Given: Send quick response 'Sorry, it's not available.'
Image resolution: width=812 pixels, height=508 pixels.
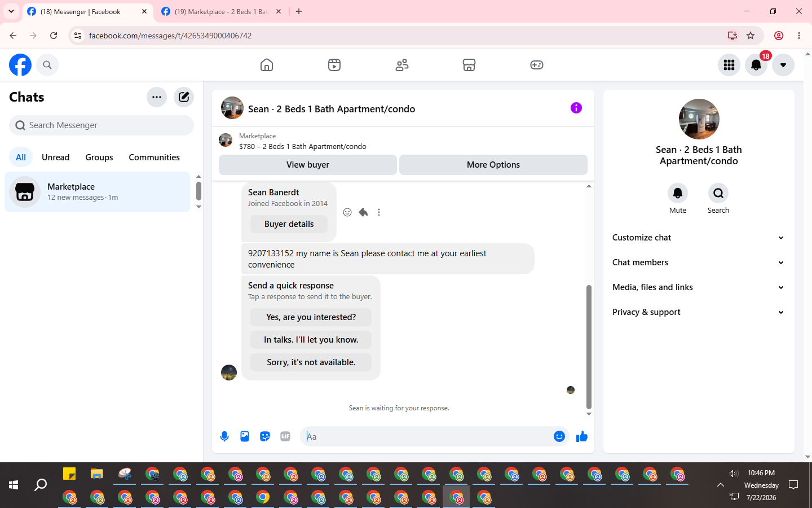Looking at the screenshot, I should pyautogui.click(x=311, y=362).
